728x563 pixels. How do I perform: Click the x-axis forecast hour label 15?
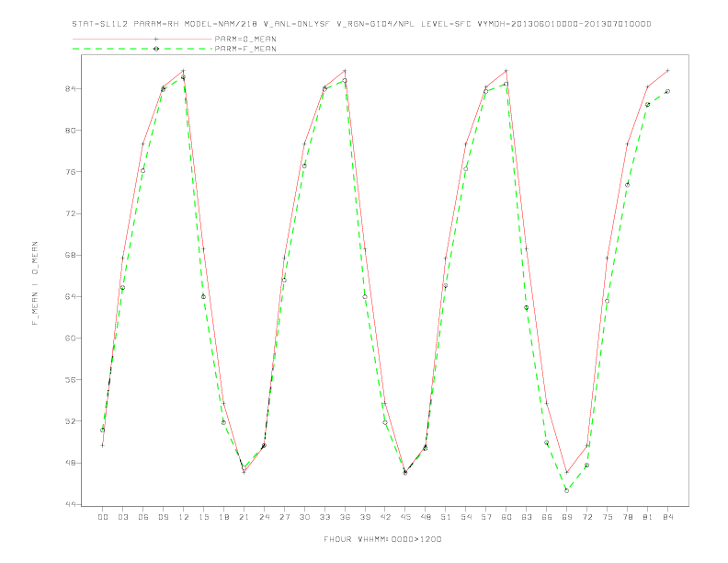pyautogui.click(x=203, y=517)
